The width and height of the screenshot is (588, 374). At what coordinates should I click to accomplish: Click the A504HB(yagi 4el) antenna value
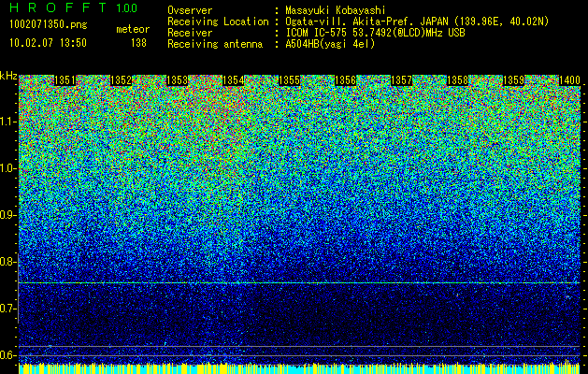pos(330,44)
